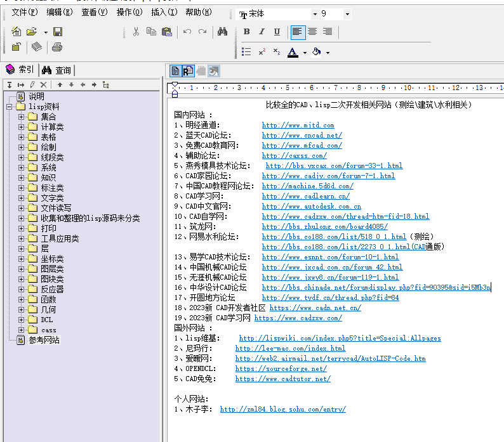The height and width of the screenshot is (442, 504).
Task: Open the fill color dropdown arrow
Action: [x=328, y=53]
